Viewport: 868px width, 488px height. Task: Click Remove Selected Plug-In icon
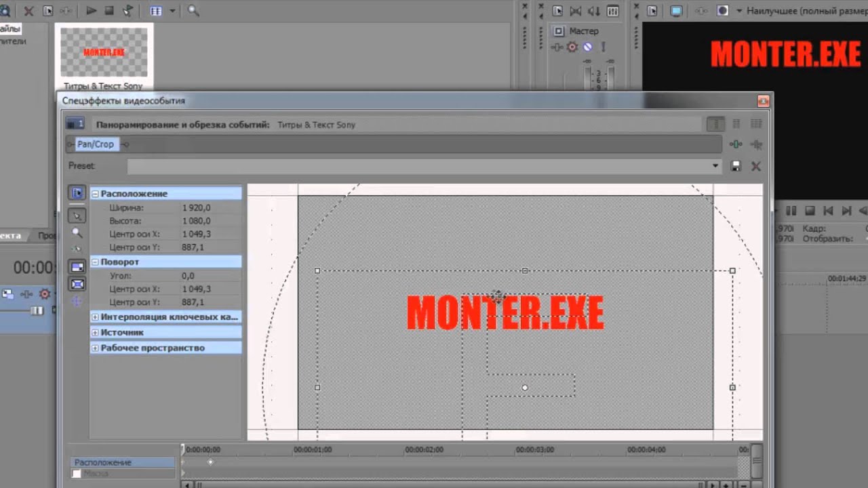(x=756, y=144)
